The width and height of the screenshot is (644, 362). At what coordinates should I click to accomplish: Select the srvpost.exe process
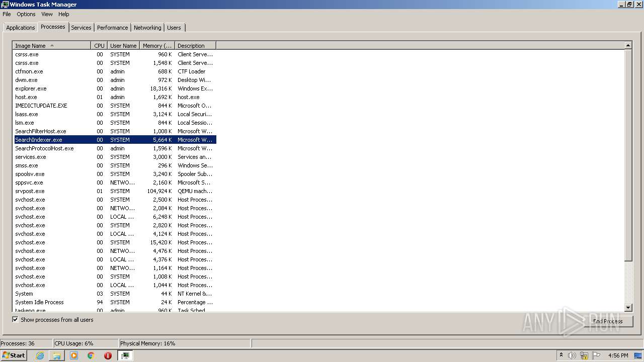pyautogui.click(x=115, y=191)
